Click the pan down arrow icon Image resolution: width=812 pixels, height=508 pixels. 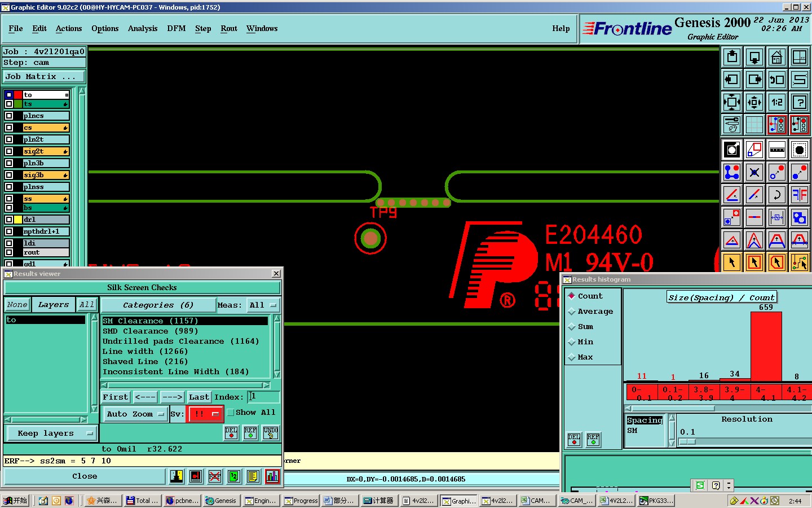click(x=754, y=57)
